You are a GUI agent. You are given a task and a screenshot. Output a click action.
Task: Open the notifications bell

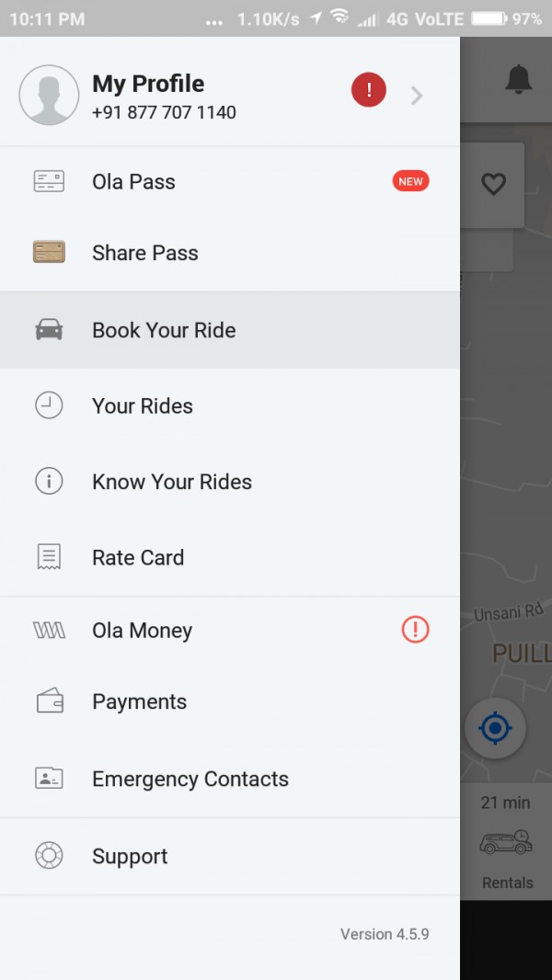click(519, 81)
